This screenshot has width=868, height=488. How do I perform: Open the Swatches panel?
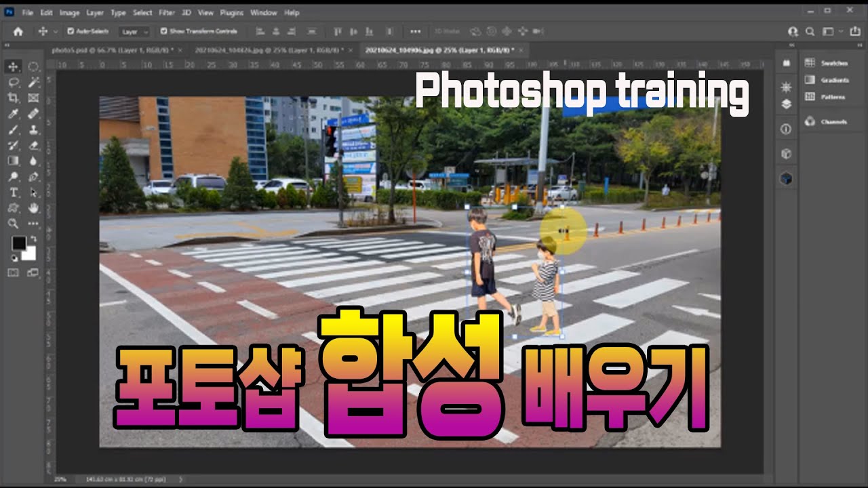pyautogui.click(x=826, y=62)
